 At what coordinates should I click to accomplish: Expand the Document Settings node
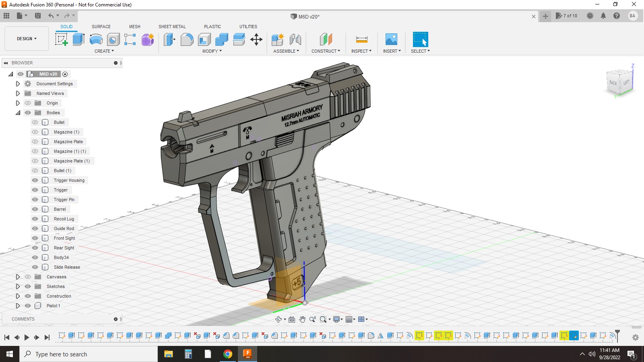pos(18,84)
